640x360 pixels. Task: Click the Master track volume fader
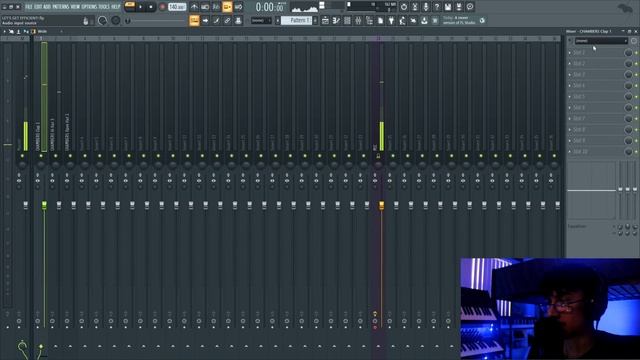tap(26, 205)
